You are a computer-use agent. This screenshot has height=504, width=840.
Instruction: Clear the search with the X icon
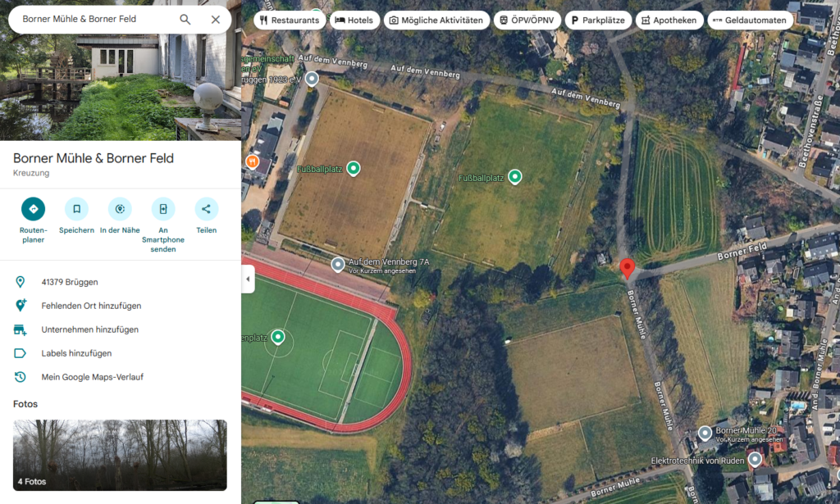tap(216, 20)
